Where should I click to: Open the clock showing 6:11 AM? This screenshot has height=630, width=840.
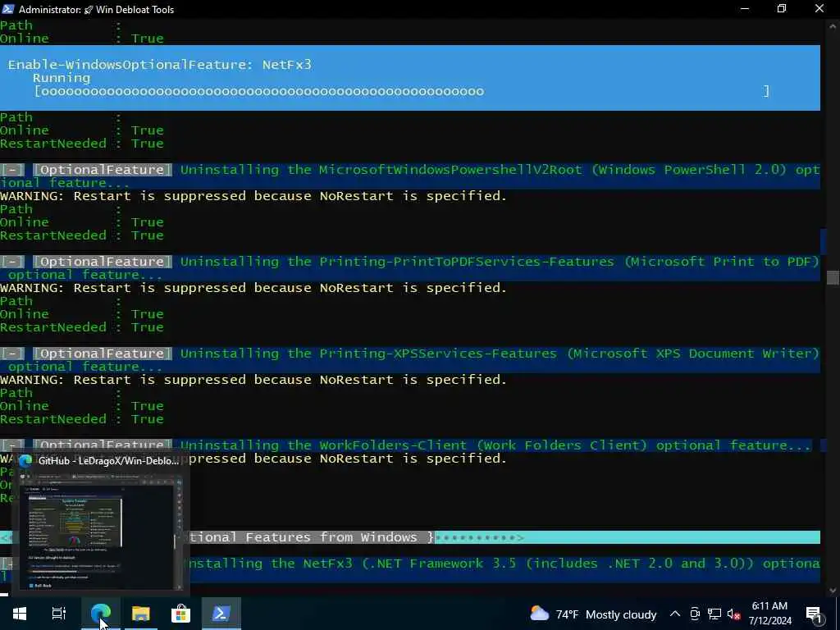click(x=769, y=614)
